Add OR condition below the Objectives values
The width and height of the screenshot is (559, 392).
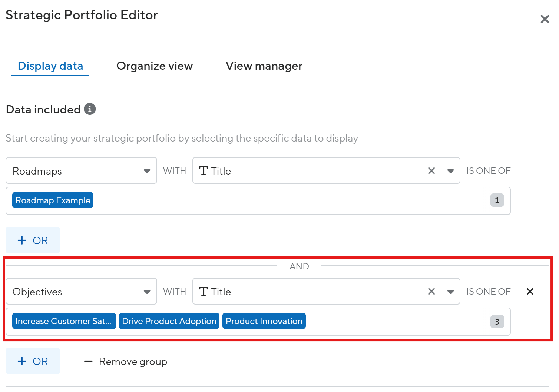click(x=33, y=361)
